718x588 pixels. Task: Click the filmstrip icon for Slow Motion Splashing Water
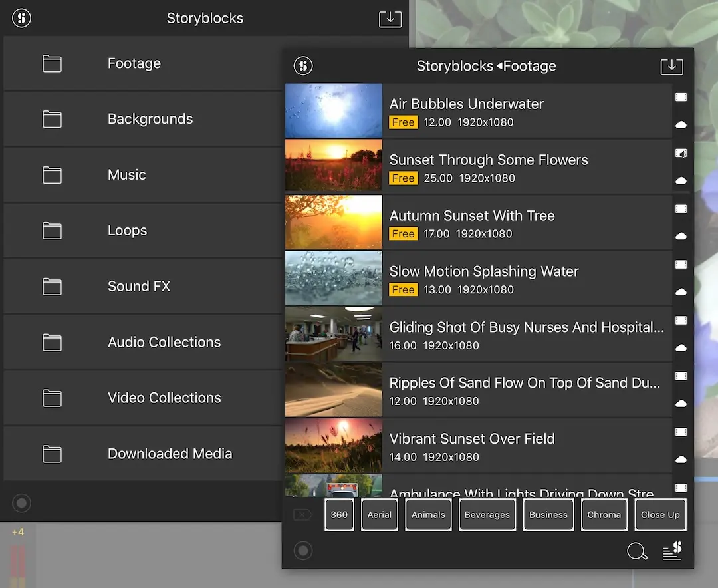681,265
